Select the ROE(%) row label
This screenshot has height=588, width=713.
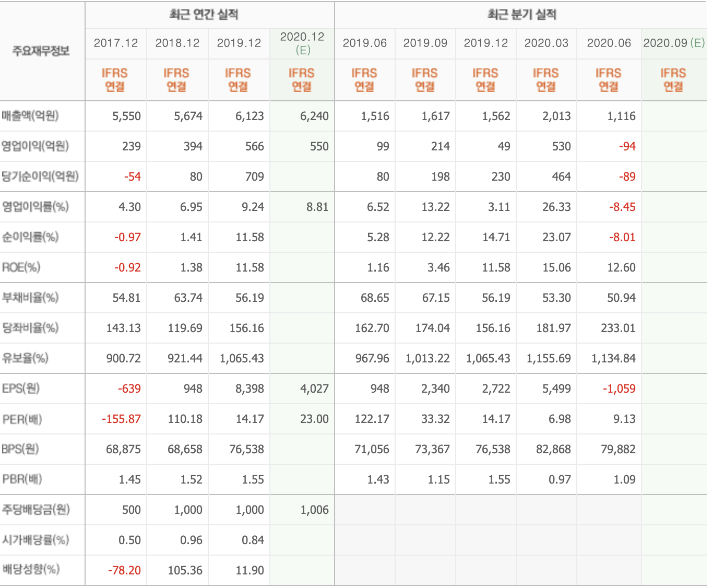pos(21,267)
